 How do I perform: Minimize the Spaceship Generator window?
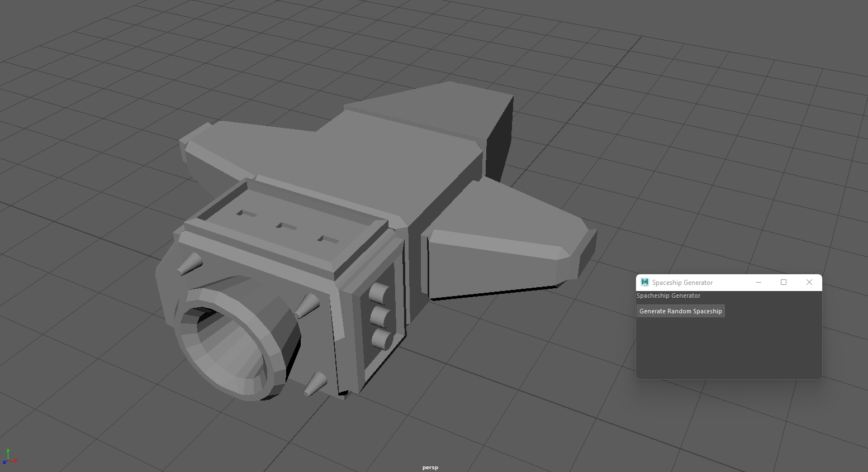tap(758, 283)
